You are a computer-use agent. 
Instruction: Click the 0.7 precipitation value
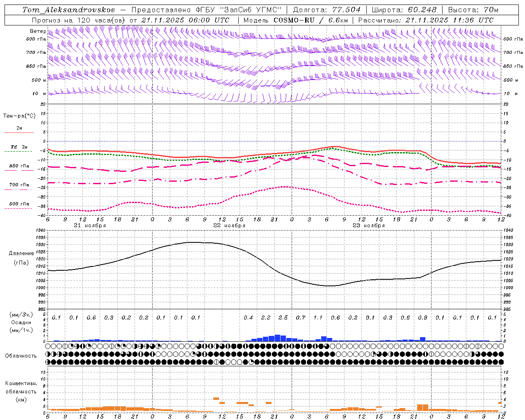point(301,318)
